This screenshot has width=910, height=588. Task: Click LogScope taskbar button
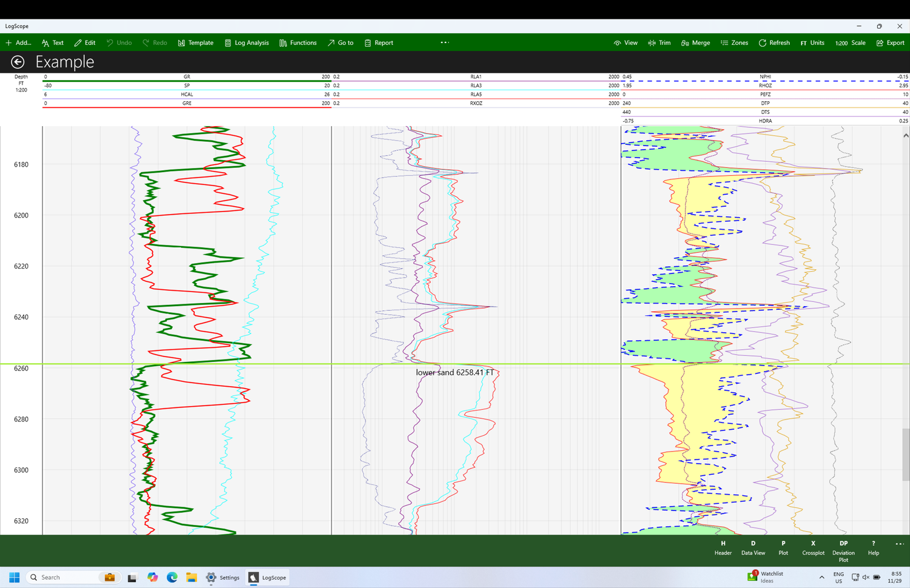[x=268, y=578]
